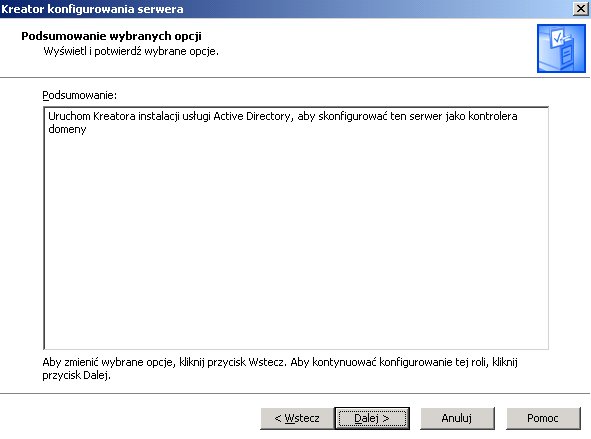Click the Wyświetl i potwierdź wybrane opcje subtitle
This screenshot has width=591, height=439.
coord(131,51)
